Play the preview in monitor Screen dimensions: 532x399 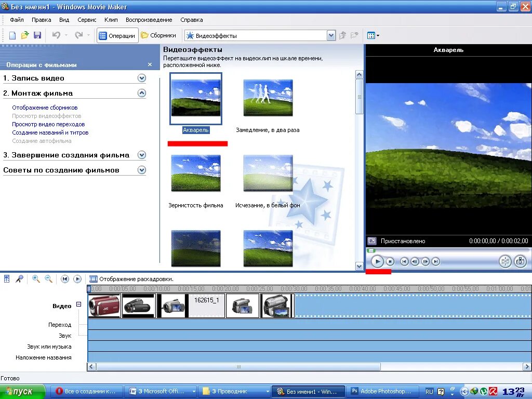377,262
